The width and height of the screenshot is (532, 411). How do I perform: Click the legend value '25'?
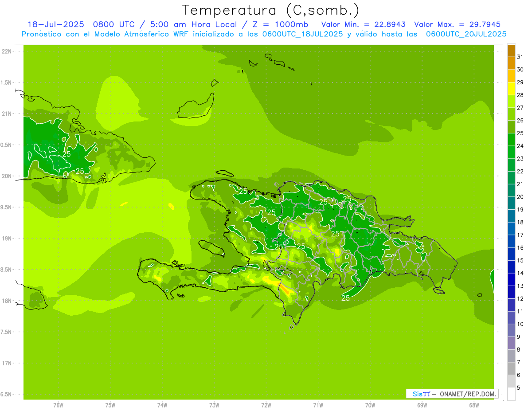click(520, 133)
